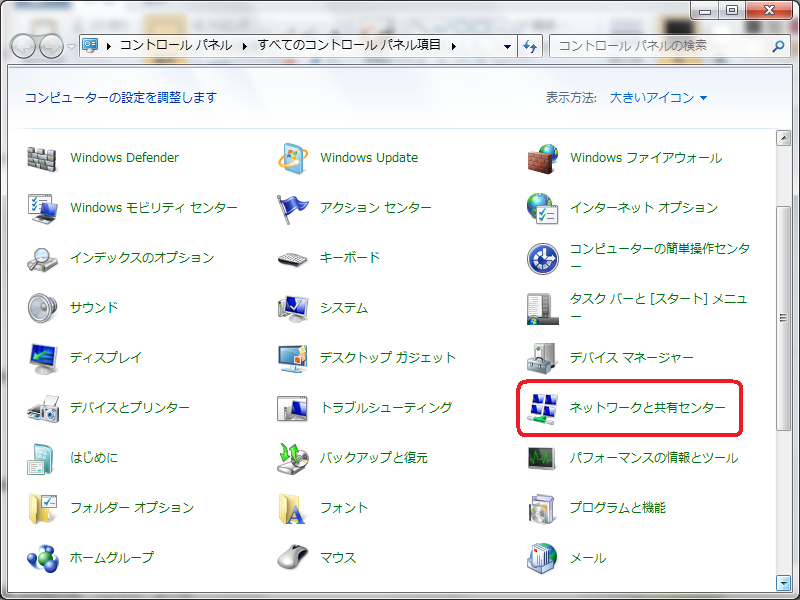This screenshot has height=600, width=800.
Task: Click the Forward navigation button
Action: [52, 46]
